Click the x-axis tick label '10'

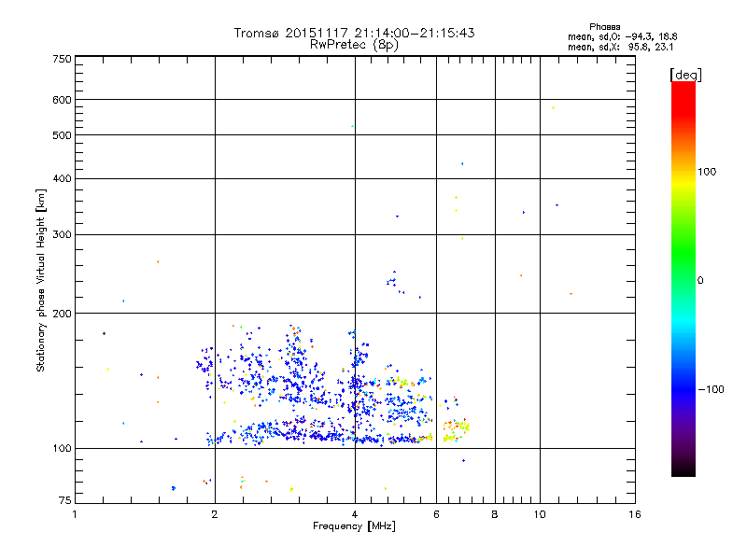pyautogui.click(x=540, y=514)
